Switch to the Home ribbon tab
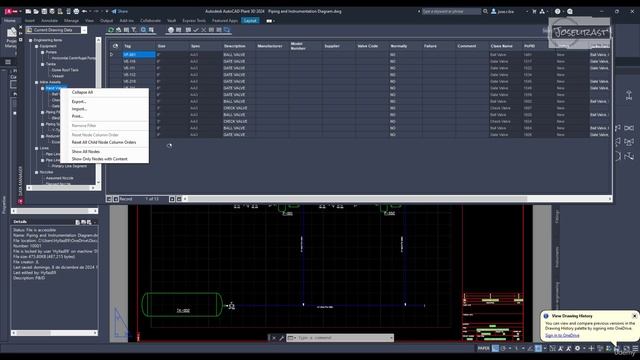This screenshot has height=360, width=640. tap(10, 20)
